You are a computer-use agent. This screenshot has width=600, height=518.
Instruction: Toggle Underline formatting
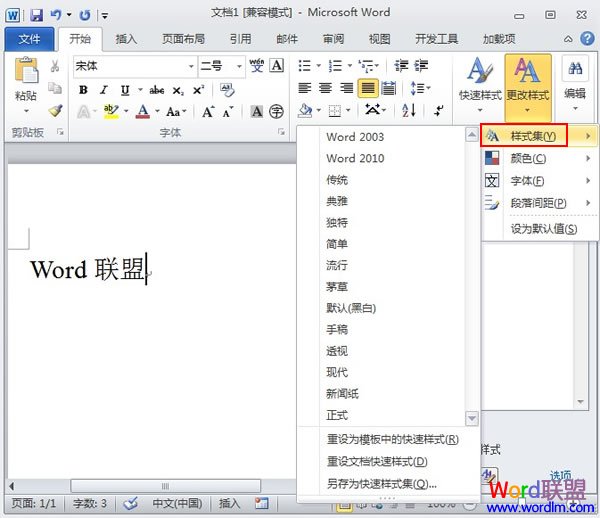(x=125, y=90)
